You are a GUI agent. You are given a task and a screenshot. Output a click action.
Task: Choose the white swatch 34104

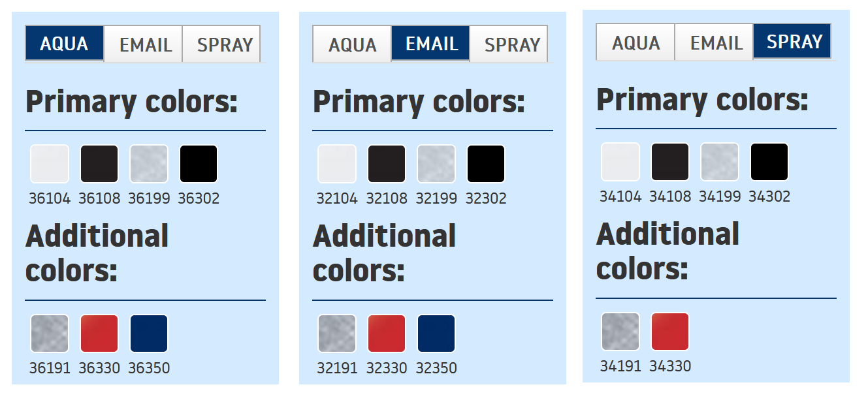point(620,162)
